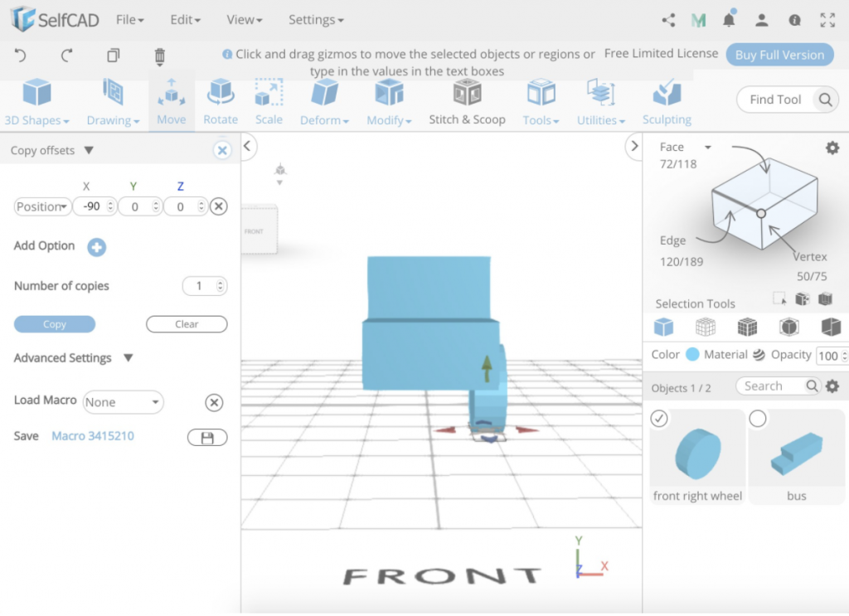Screen dimensions: 849x616
Task: Click the blue Color swatch
Action: pos(694,354)
